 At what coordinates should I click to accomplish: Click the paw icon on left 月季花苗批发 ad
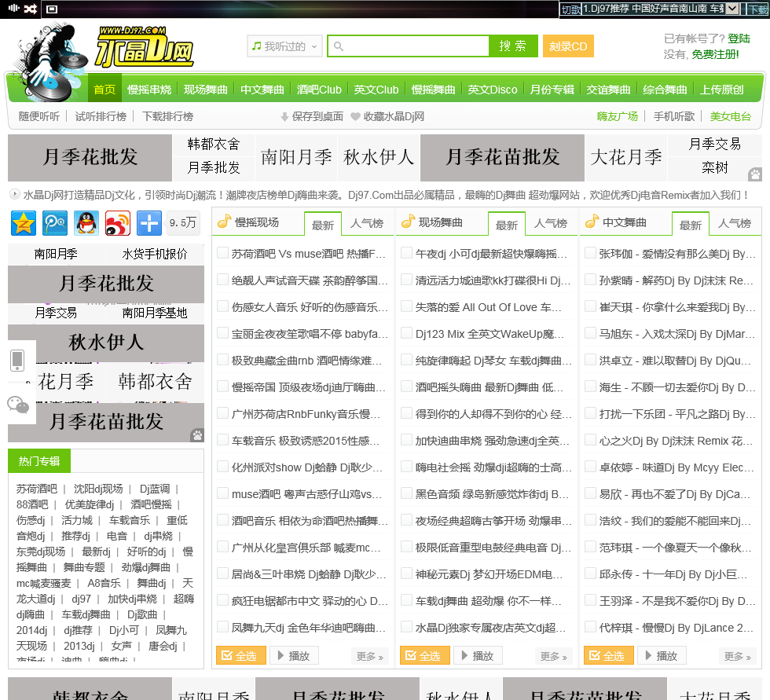[x=197, y=435]
